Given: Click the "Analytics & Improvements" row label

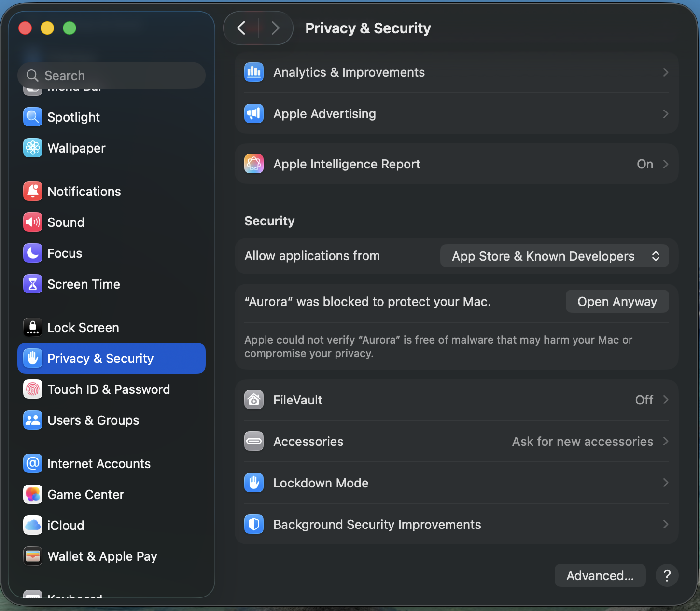Looking at the screenshot, I should [349, 72].
